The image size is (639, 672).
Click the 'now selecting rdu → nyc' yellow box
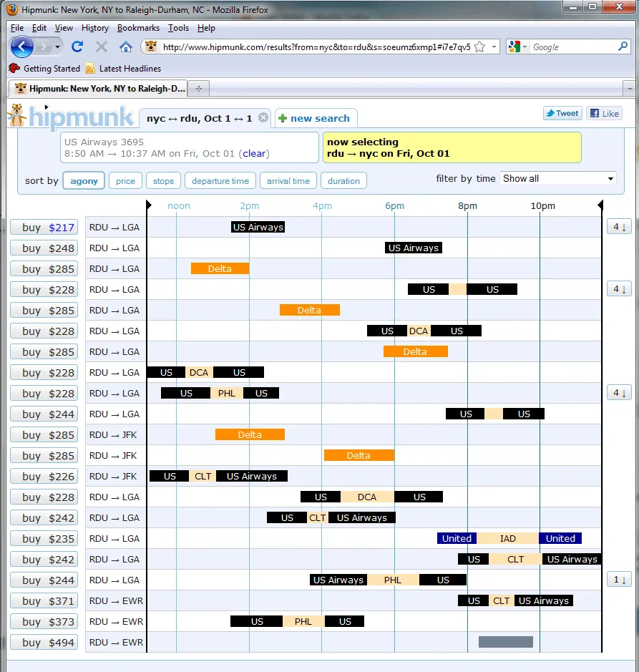click(x=452, y=147)
